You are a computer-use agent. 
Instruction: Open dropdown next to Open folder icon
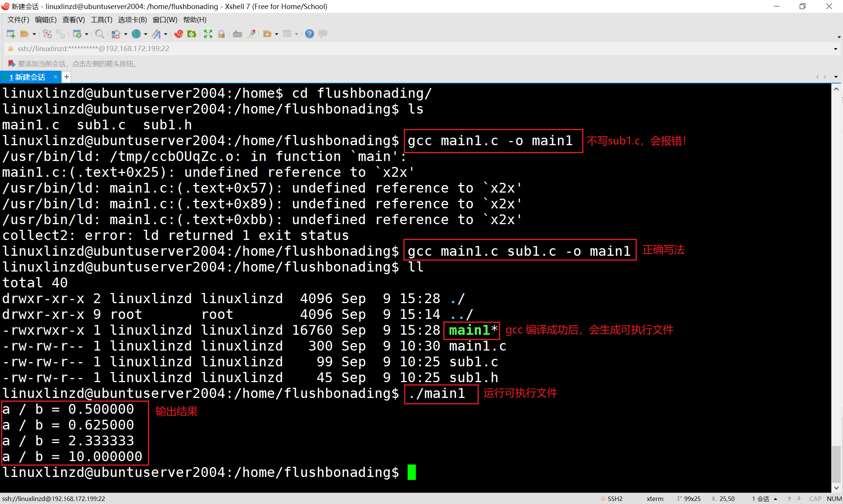[x=34, y=34]
